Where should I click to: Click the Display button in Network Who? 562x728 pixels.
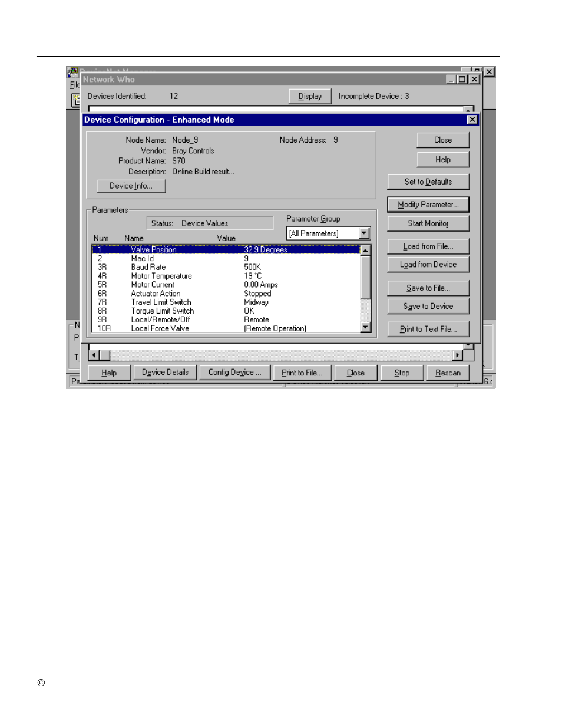310,96
